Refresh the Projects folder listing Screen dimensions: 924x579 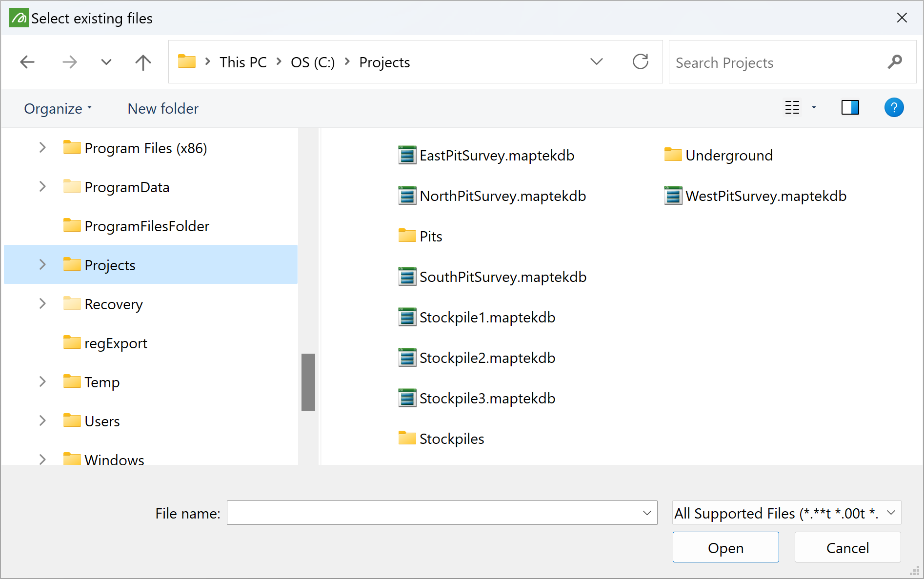[x=640, y=62]
